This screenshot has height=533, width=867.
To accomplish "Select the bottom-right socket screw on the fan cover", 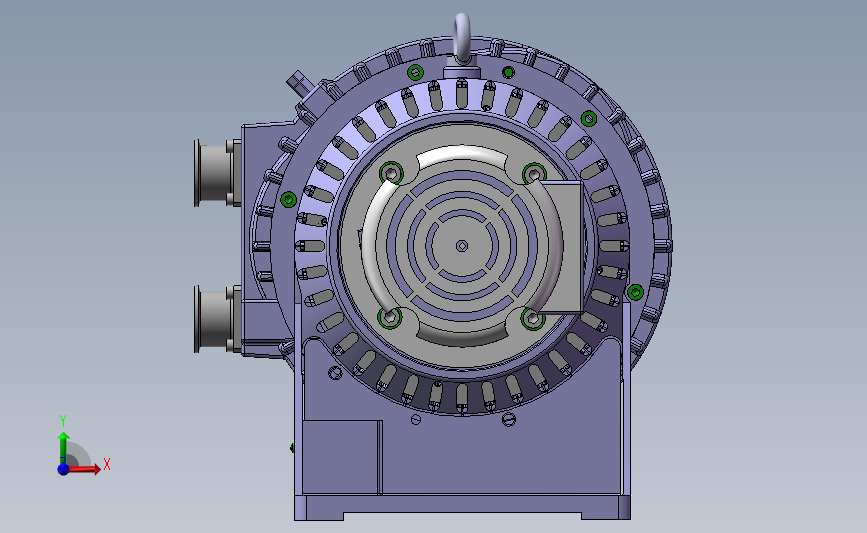I will pos(533,318).
